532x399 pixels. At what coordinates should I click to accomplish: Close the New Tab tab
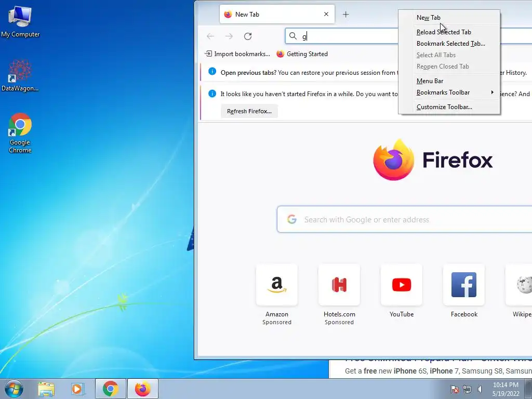tap(326, 14)
